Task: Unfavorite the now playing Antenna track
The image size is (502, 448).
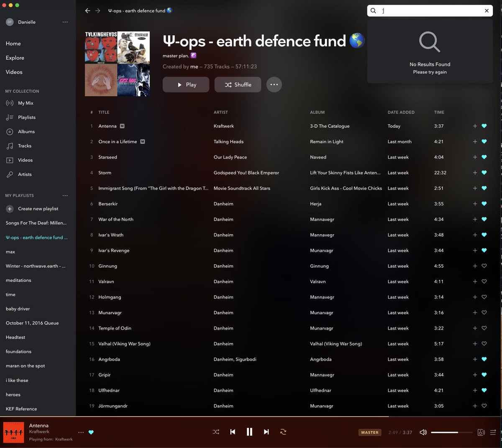Action: (91, 432)
